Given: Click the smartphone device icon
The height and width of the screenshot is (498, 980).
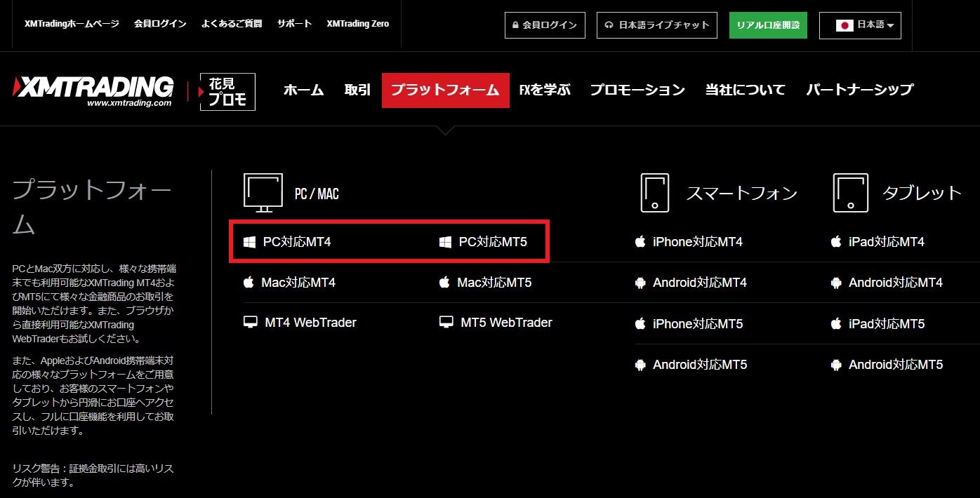Looking at the screenshot, I should [x=654, y=193].
